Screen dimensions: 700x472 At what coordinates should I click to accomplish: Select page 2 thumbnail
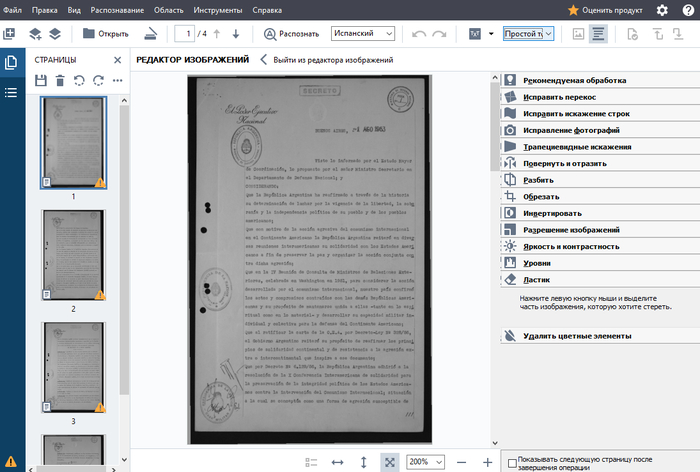click(73, 255)
